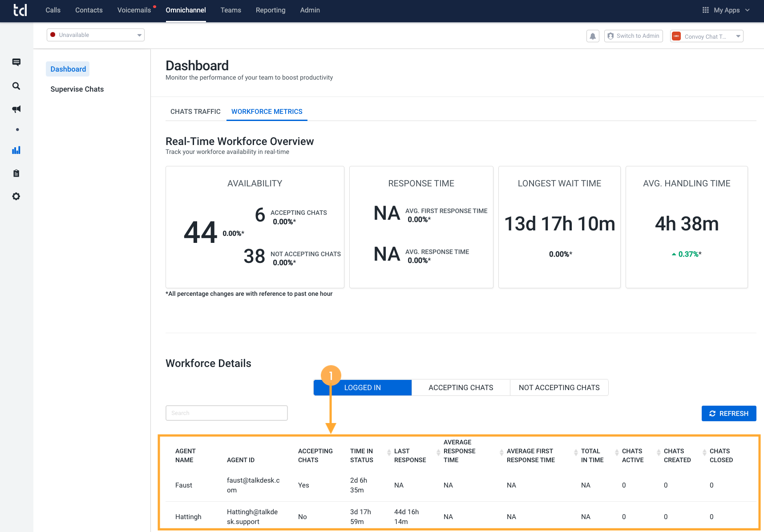Viewport: 764px width, 532px height.
Task: Click the agent Search field
Action: [x=226, y=413]
